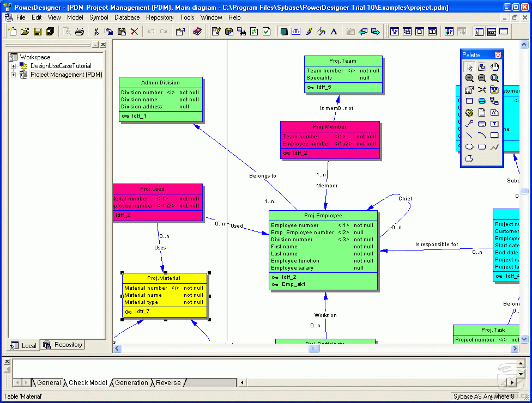Select the Pointer tool in the Palette

(x=469, y=67)
